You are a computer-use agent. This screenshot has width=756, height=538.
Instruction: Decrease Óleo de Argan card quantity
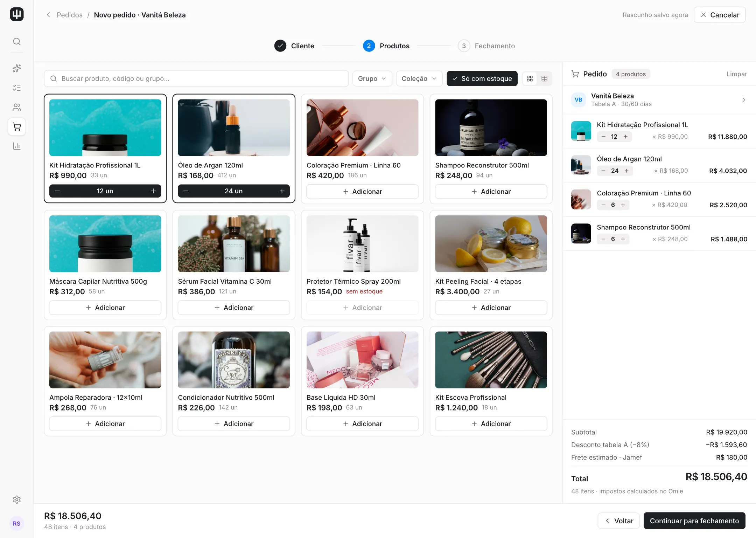186,191
